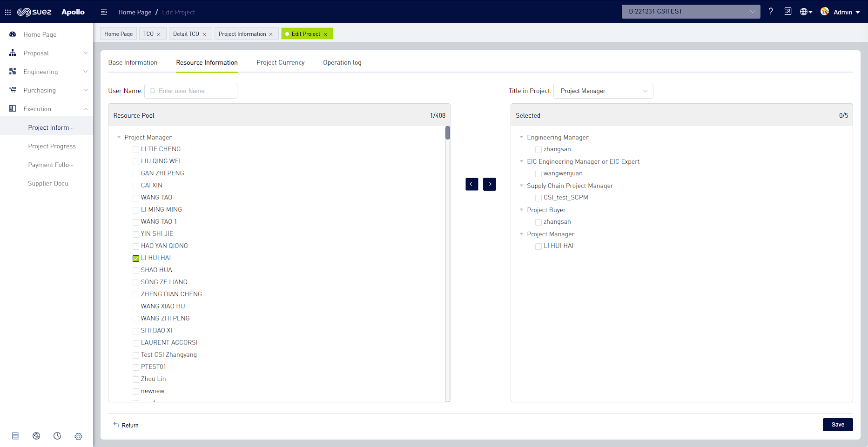Check LI HUI HAI in the Selected panel
Image resolution: width=868 pixels, height=447 pixels.
(x=538, y=247)
